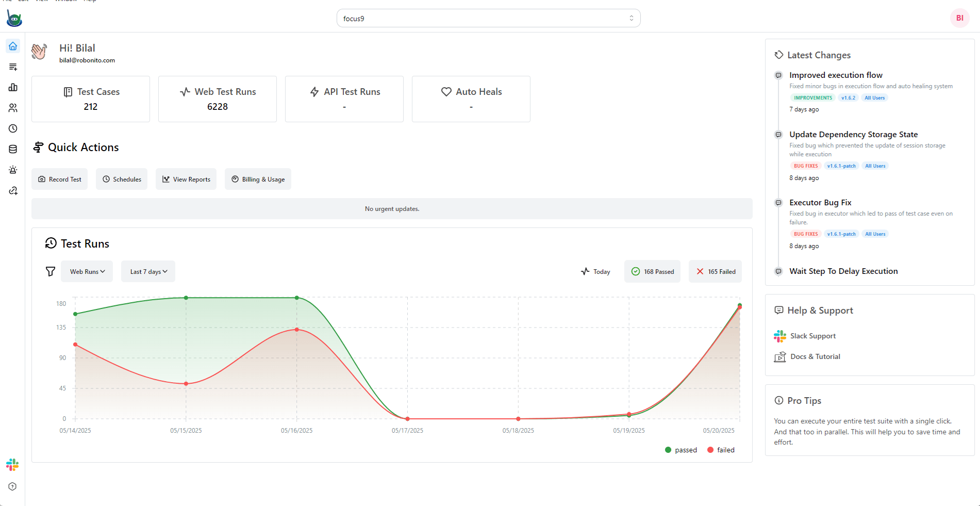Open the focus9 workspace selector
The height and width of the screenshot is (506, 980).
coord(488,18)
